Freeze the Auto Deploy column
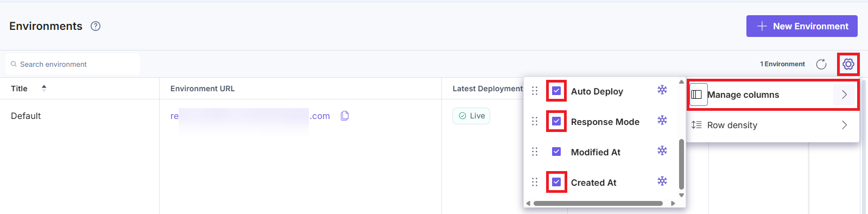This screenshot has width=868, height=214. click(x=662, y=90)
